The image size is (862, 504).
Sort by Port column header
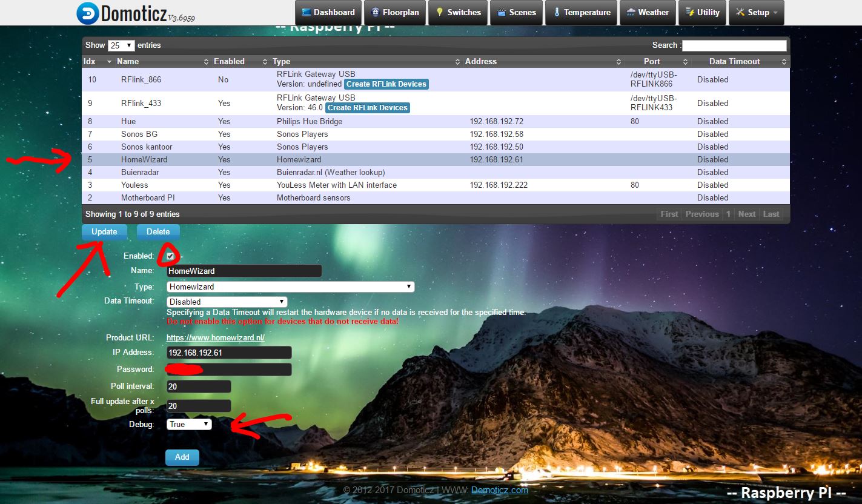pyautogui.click(x=657, y=62)
